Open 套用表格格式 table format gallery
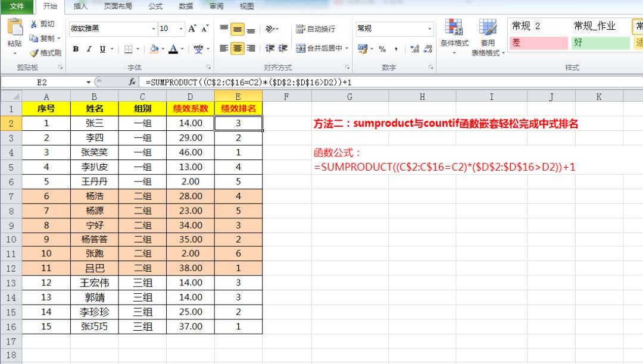Image resolution: width=643 pixels, height=364 pixels. click(488, 37)
